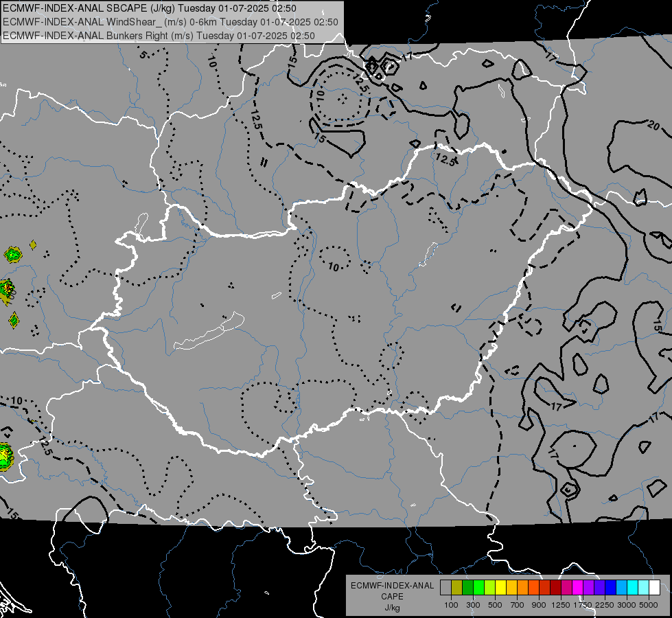Click the 20 contour label on the map
The height and width of the screenshot is (618, 672).
pos(653,125)
